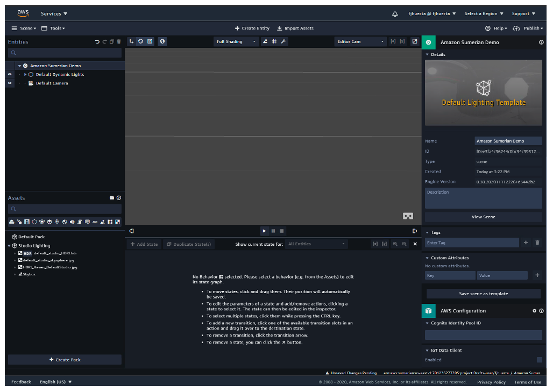
Task: Filter assets by speech bubble icon
Action: tap(87, 222)
